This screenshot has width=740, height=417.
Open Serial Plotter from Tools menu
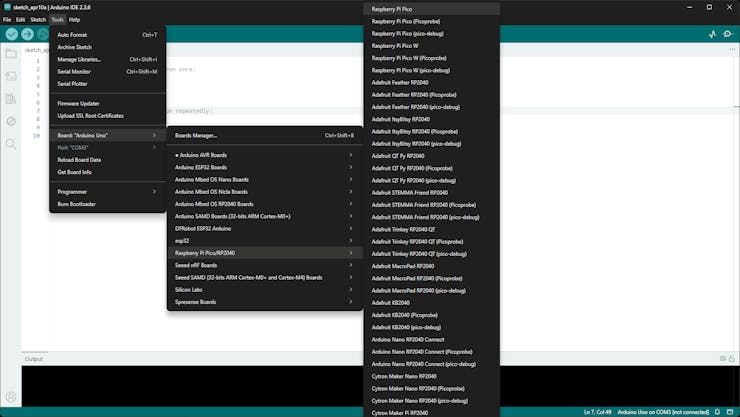(108, 84)
